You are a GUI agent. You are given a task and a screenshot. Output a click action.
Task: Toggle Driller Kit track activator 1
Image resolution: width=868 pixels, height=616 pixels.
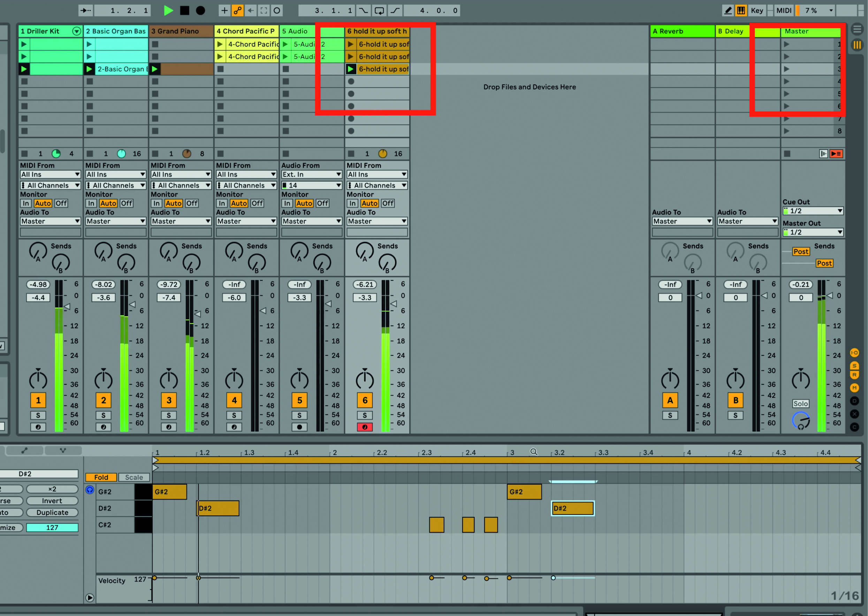coord(38,400)
